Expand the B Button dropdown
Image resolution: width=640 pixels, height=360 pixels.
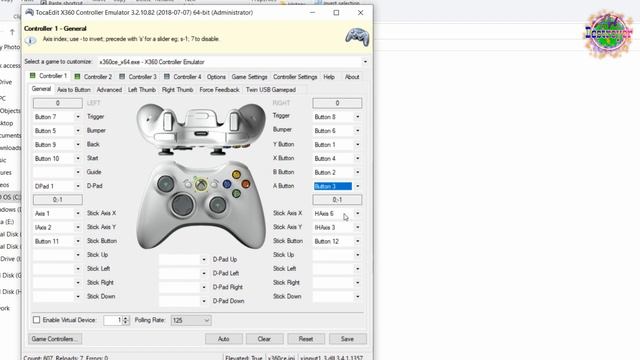point(357,173)
